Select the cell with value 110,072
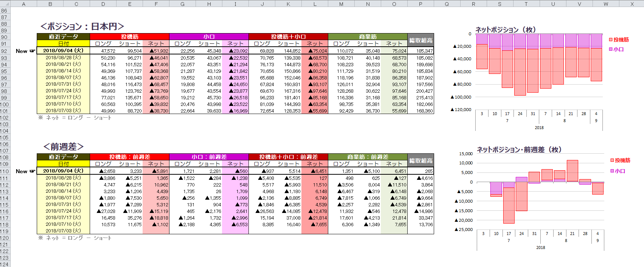The width and height of the screenshot is (644, 267). click(341, 51)
